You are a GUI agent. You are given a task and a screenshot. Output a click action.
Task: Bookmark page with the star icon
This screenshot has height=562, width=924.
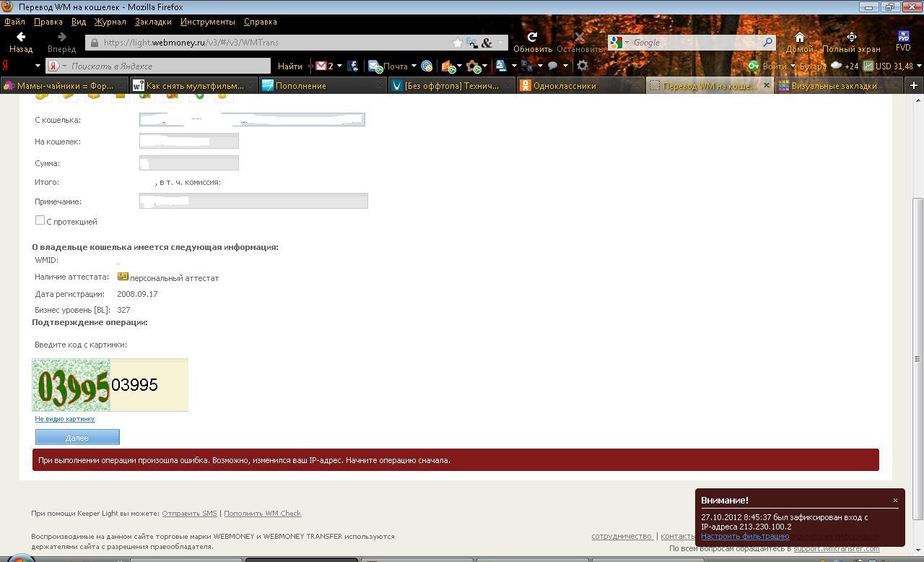[x=457, y=43]
